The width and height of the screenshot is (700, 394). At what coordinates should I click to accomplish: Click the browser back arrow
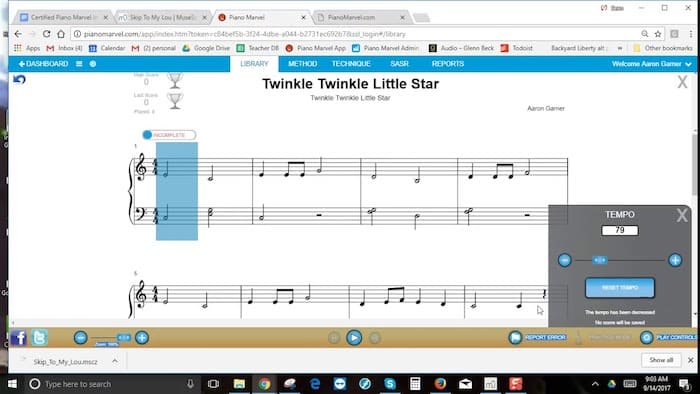pyautogui.click(x=18, y=34)
